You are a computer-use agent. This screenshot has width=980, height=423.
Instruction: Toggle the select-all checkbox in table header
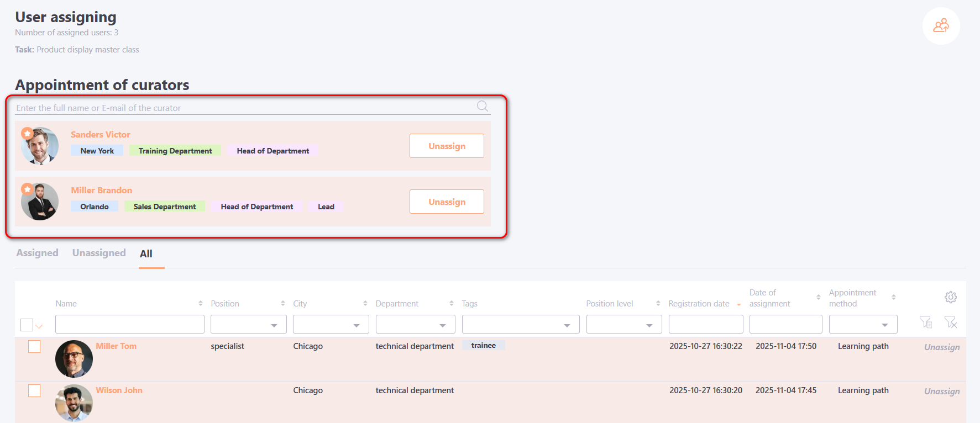[x=27, y=325]
